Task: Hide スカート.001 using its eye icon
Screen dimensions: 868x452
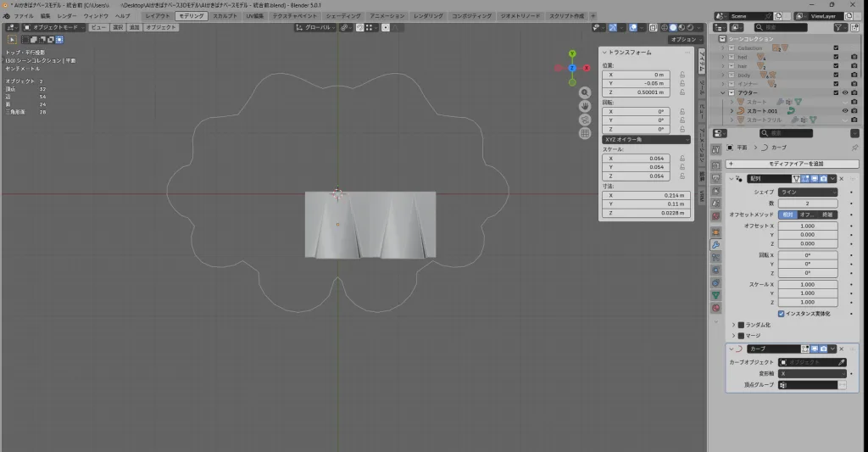Action: click(845, 110)
